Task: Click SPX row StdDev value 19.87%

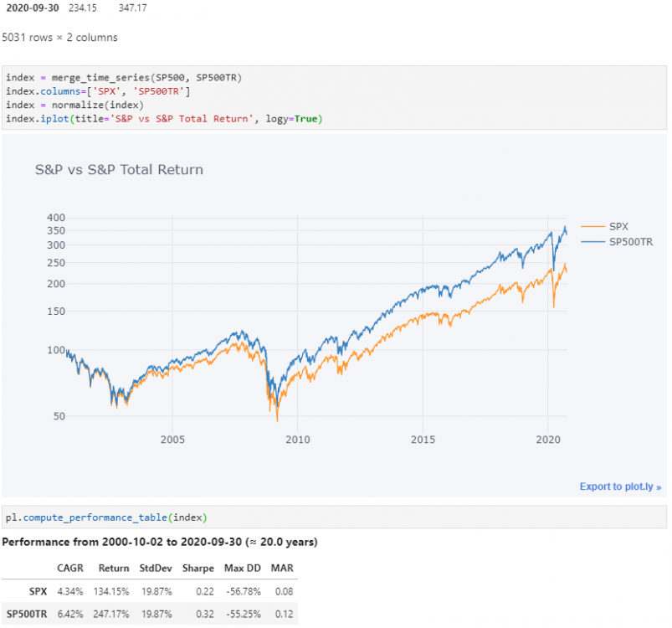Action: point(156,591)
